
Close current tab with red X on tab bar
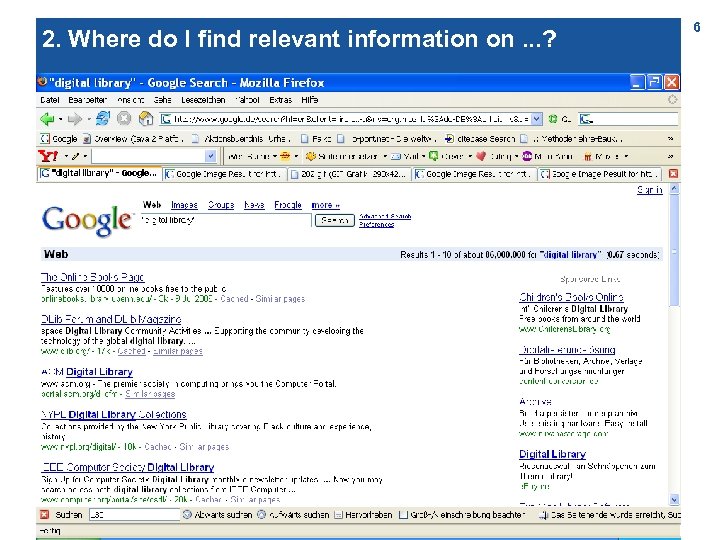tap(673, 174)
